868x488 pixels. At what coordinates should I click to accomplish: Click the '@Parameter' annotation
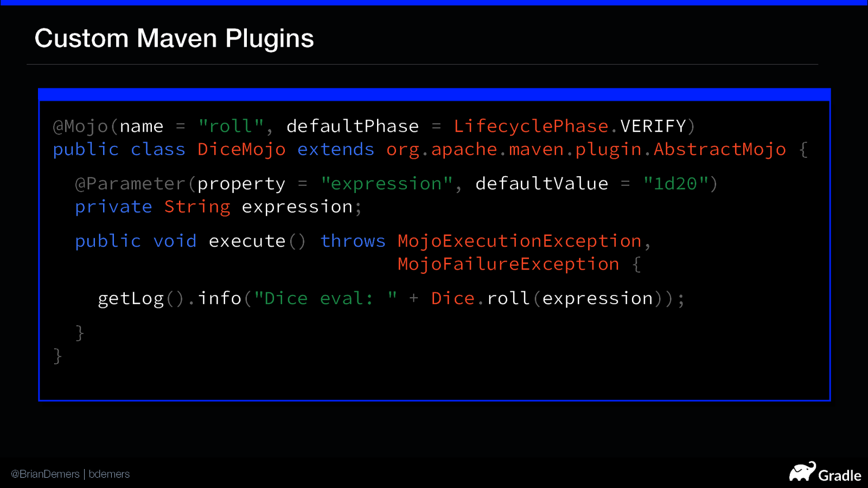pos(131,184)
